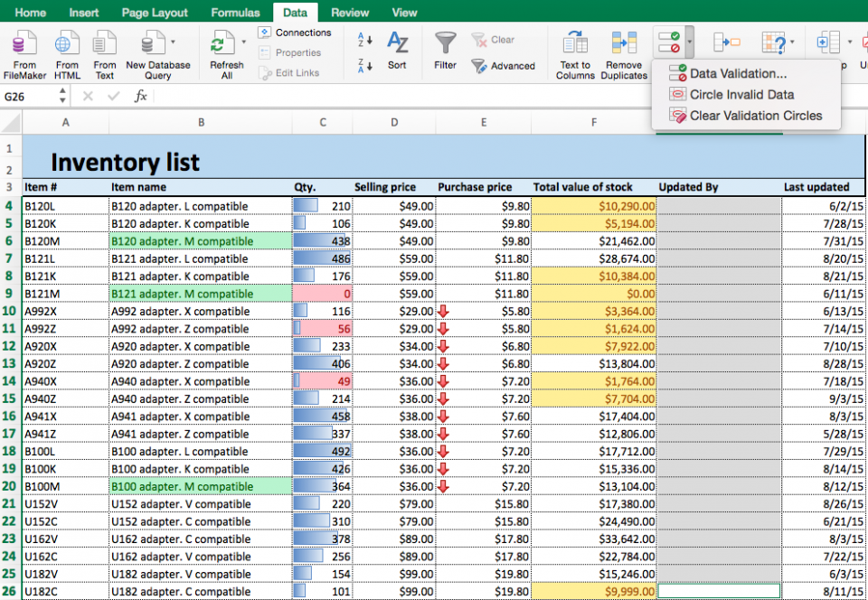
Task: Choose Circle Invalid Data menu entry
Action: click(741, 95)
